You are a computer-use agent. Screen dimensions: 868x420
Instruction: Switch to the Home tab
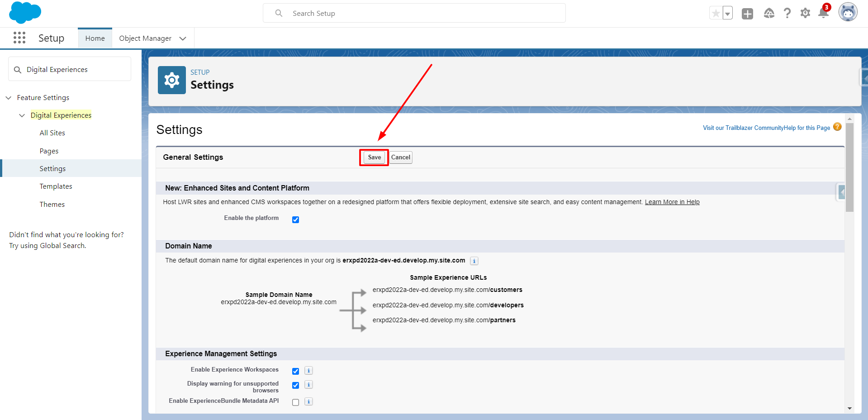95,38
